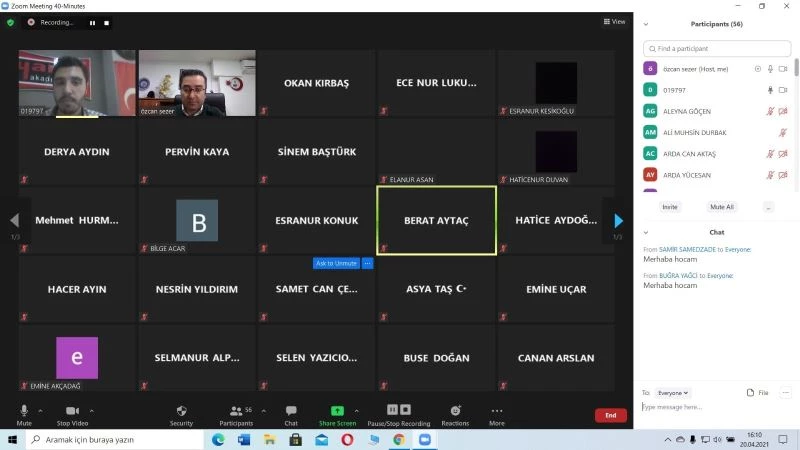Open the Security options in toolbar
800x450 pixels.
(x=181, y=413)
